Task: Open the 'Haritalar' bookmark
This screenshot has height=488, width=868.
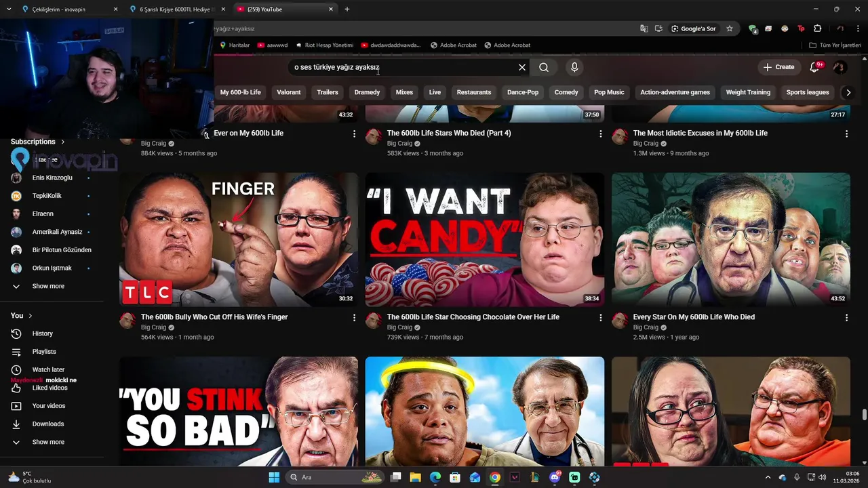Action: 235,45
